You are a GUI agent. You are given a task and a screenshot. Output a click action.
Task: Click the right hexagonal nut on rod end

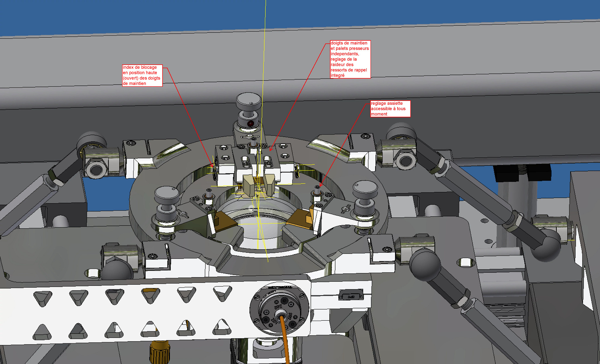[405, 161]
